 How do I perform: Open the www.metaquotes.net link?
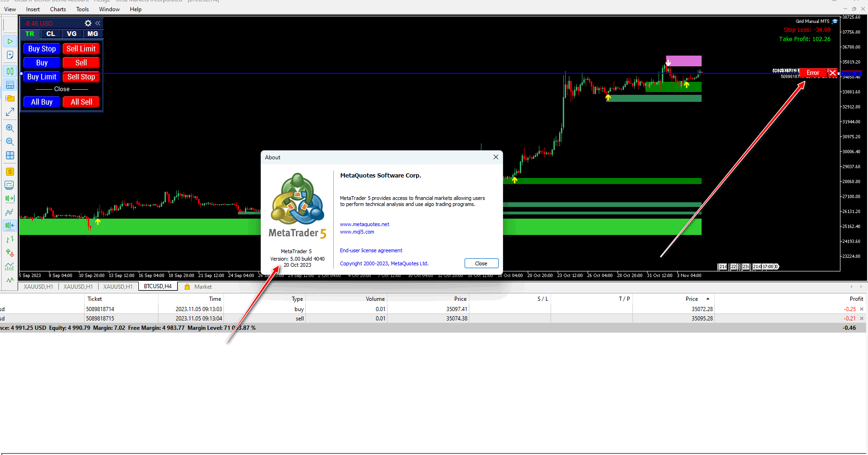point(365,224)
